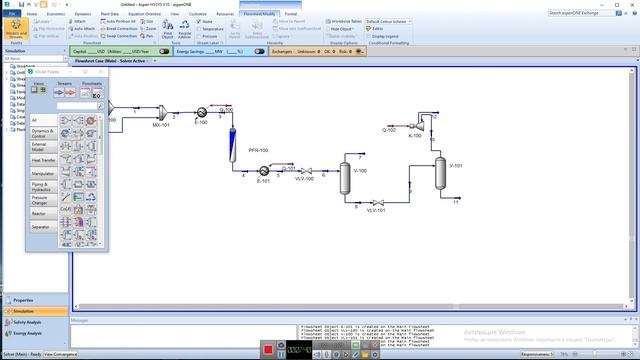This screenshot has height=360, width=640.
Task: Open the Plant Data ribbon tab
Action: [x=110, y=14]
